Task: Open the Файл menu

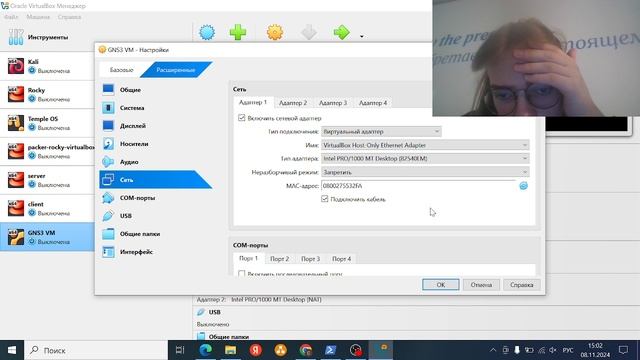Action: pos(11,17)
